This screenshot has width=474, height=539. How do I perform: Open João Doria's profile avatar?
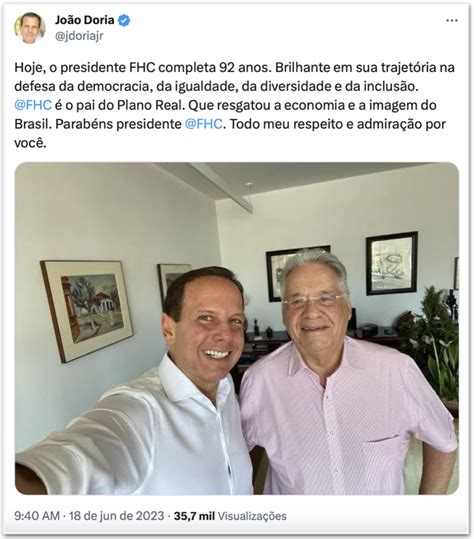tap(30, 28)
